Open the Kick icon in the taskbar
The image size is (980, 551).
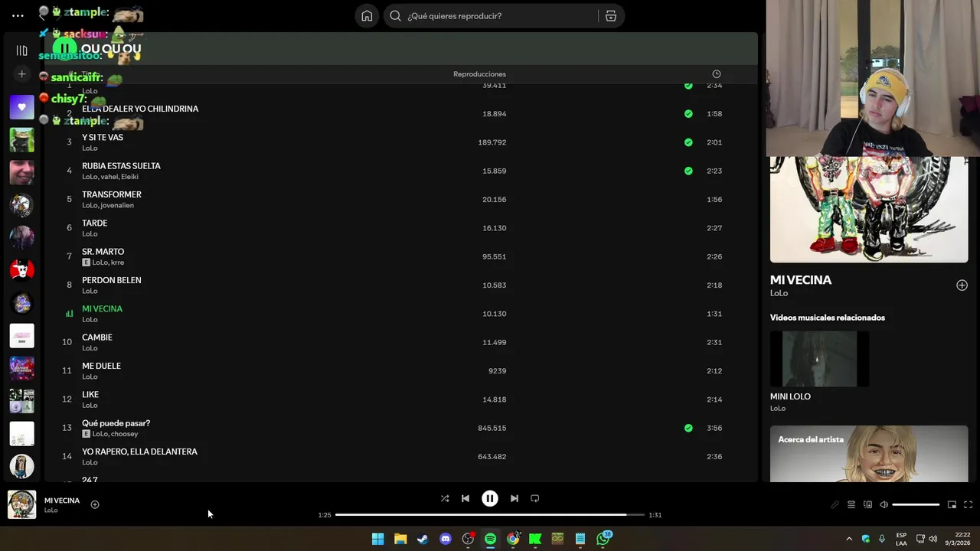(535, 539)
